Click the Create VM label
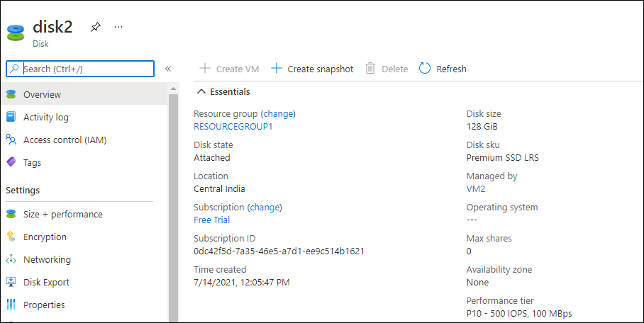This screenshot has width=644, height=323. (x=238, y=69)
